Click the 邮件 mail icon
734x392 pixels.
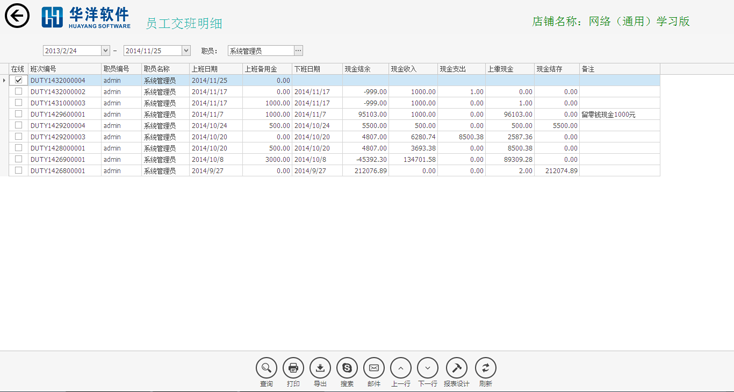[x=374, y=368]
